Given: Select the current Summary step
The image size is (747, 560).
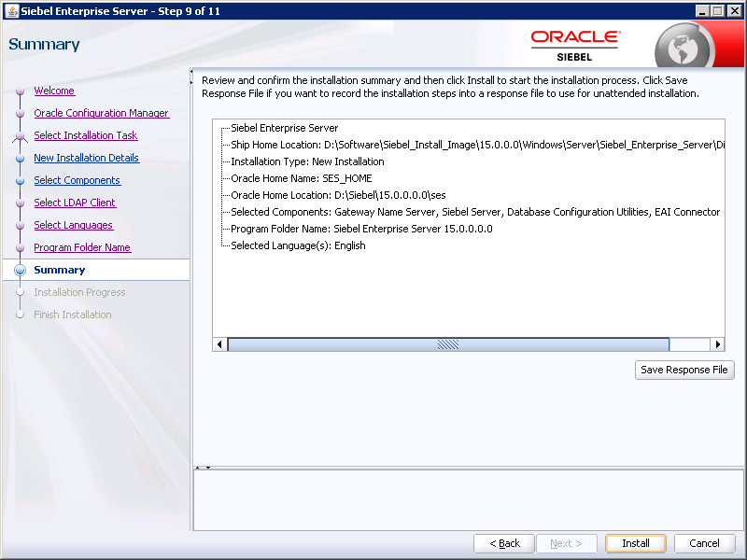Looking at the screenshot, I should click(x=60, y=270).
